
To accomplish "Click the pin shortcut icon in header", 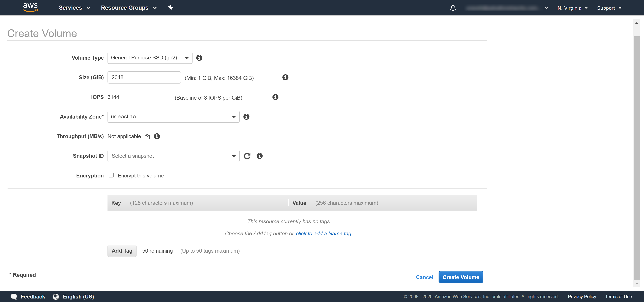I will [x=171, y=8].
